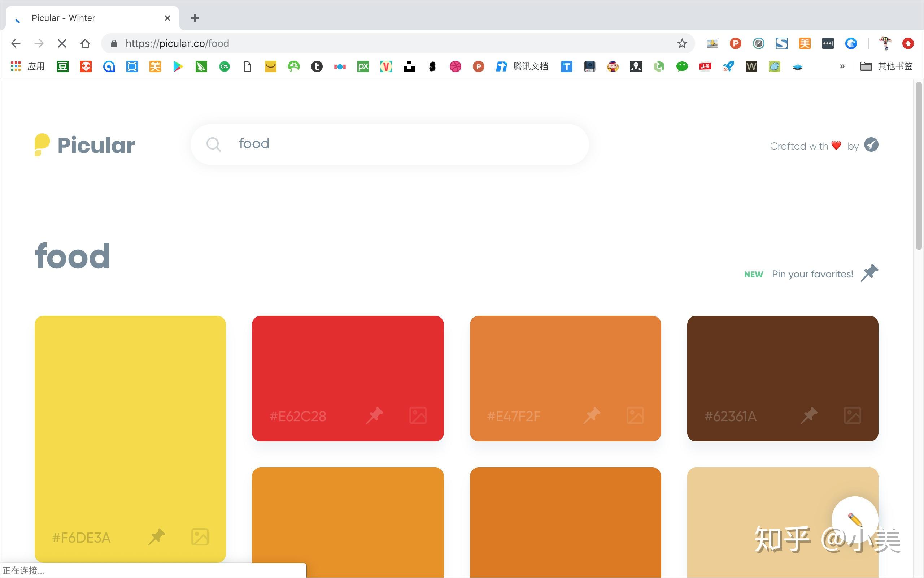
Task: Copy hex code #62361A
Action: point(730,416)
